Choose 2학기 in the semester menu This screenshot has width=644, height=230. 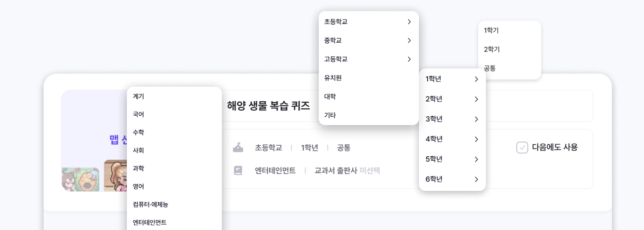[492, 49]
